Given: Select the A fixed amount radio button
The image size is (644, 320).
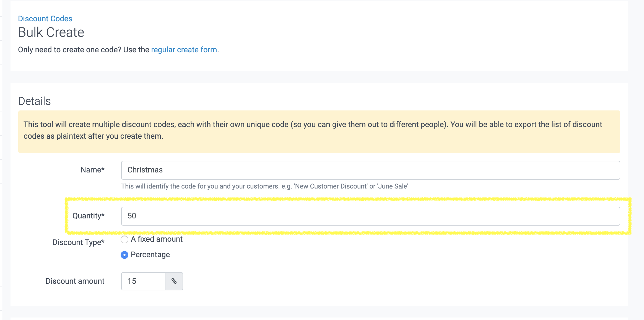Looking at the screenshot, I should (x=124, y=239).
